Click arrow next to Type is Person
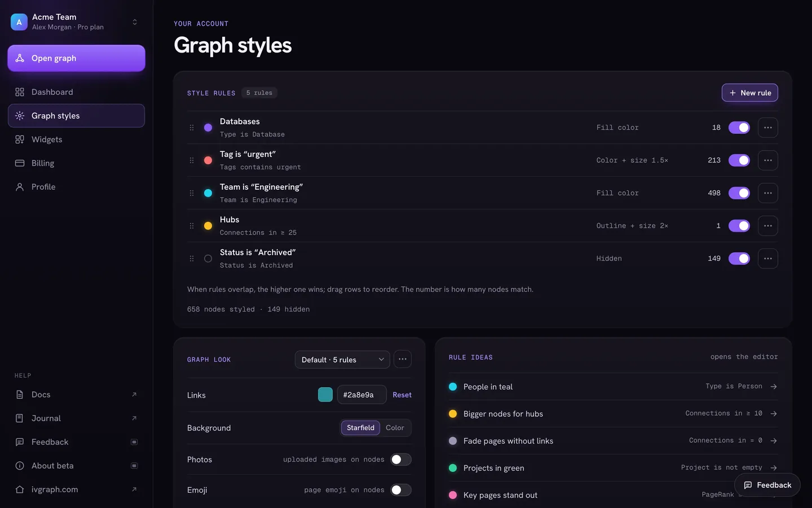Image resolution: width=812 pixels, height=508 pixels. coord(774,387)
